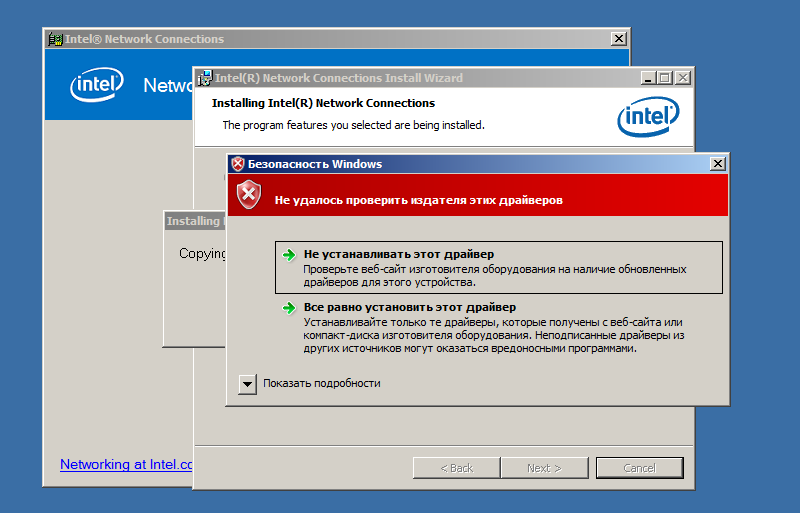Close the Intel Network Connections window
This screenshot has height=513, width=800.
click(x=618, y=39)
